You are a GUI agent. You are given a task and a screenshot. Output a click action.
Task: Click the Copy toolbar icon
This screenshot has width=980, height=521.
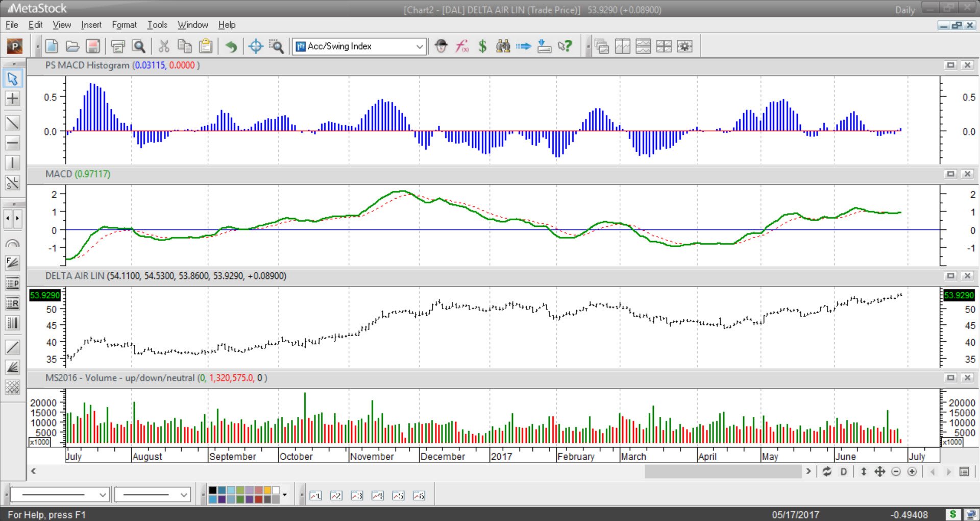184,46
